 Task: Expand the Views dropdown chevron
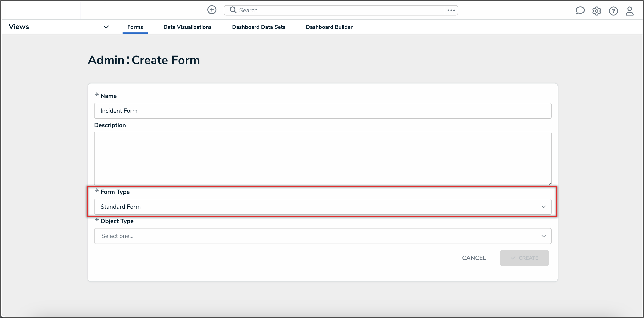click(x=106, y=27)
